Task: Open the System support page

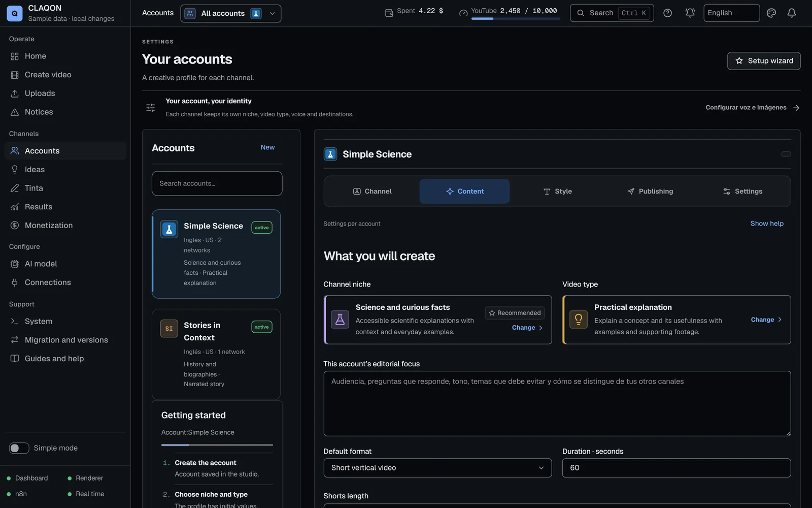Action: (65, 321)
